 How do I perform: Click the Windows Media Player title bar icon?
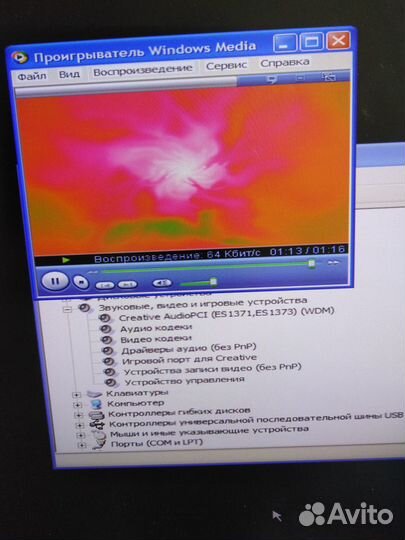coord(20,57)
